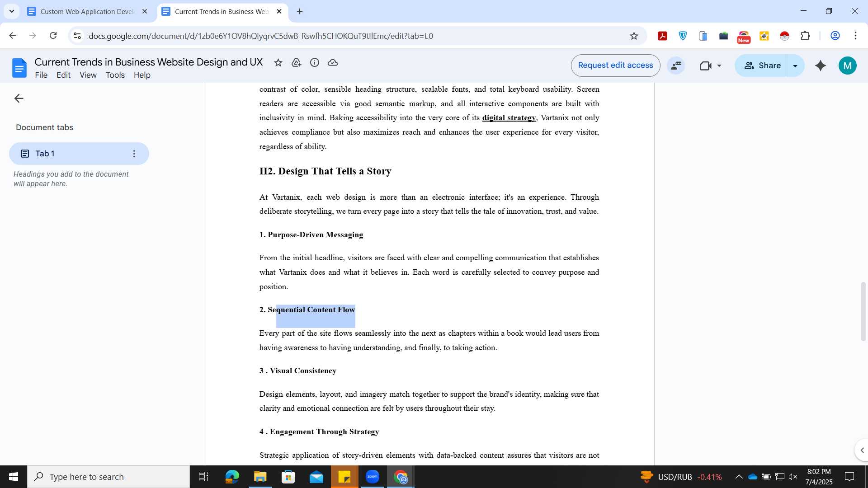Toggle the muted volume icon

pos(793,477)
